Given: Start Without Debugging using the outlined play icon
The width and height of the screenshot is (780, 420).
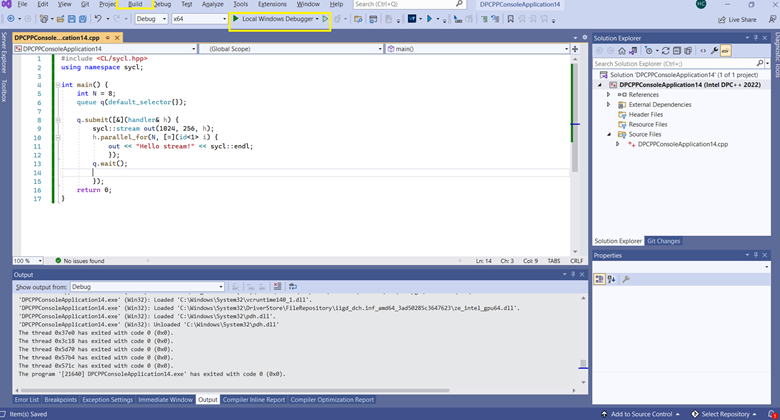Looking at the screenshot, I should [x=325, y=19].
